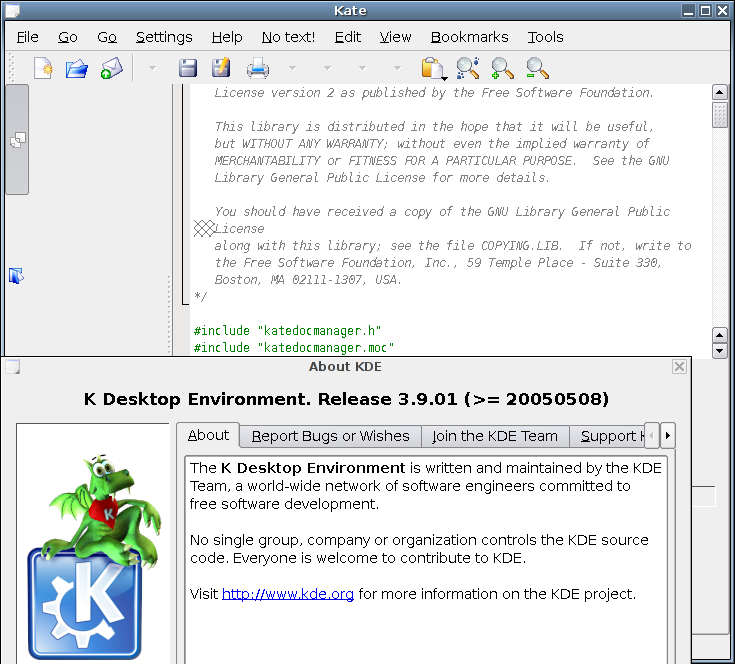Click the Zoom Out magnifier with minus
The height and width of the screenshot is (664, 735).
[537, 68]
